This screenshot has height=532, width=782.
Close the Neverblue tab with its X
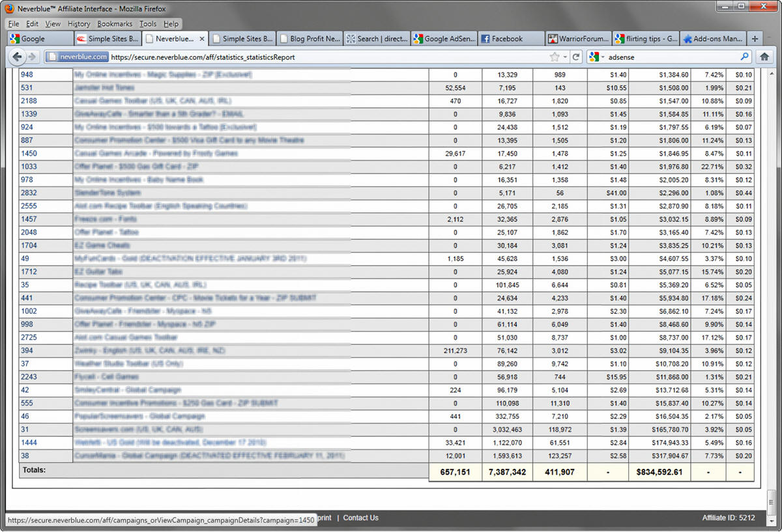(202, 38)
